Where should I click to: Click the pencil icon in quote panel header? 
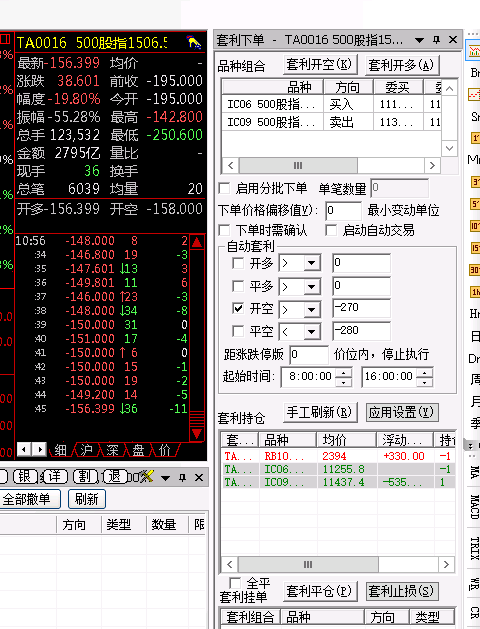(x=194, y=42)
